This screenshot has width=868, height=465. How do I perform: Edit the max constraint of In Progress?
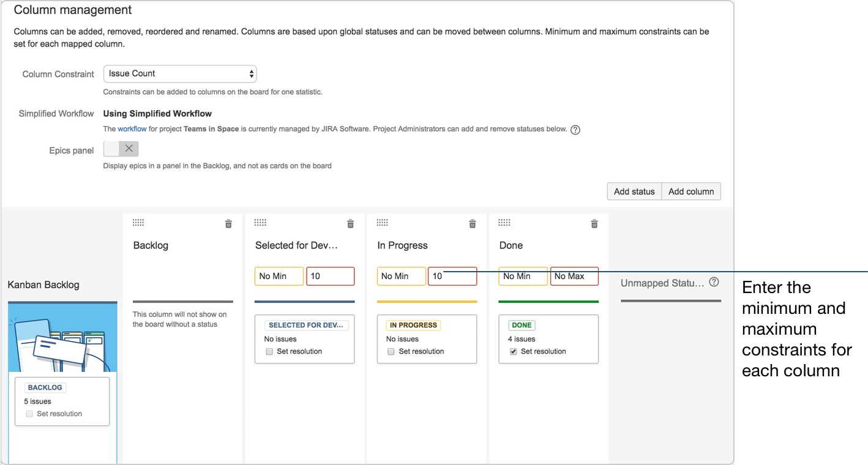(x=452, y=276)
